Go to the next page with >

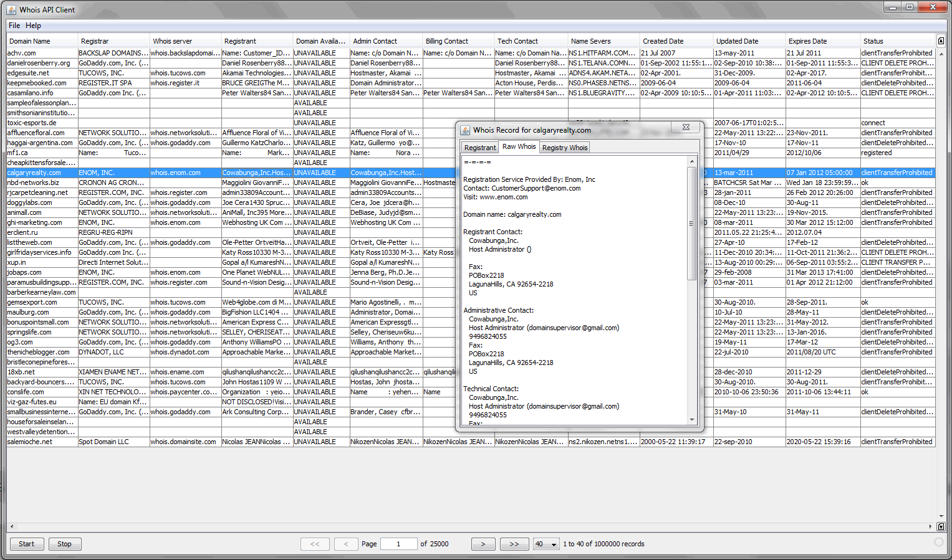[x=483, y=544]
